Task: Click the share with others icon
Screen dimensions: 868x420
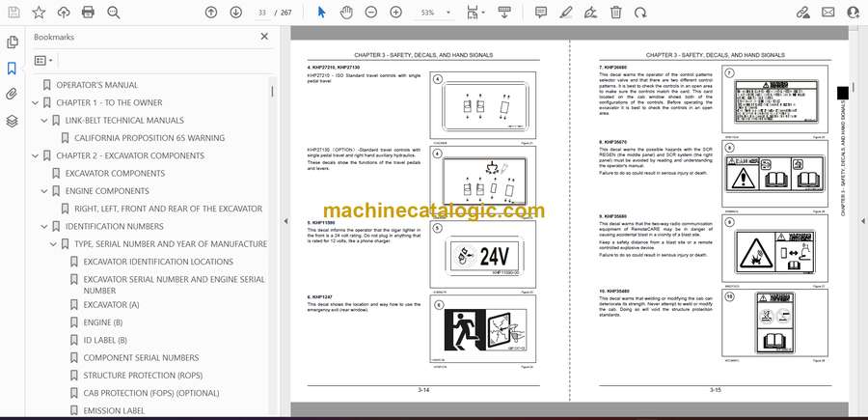Action: click(854, 13)
